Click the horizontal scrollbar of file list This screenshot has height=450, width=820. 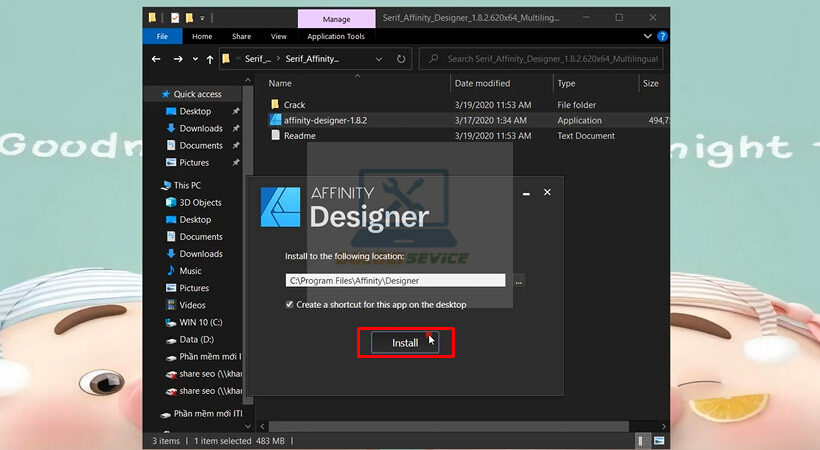click(x=449, y=426)
